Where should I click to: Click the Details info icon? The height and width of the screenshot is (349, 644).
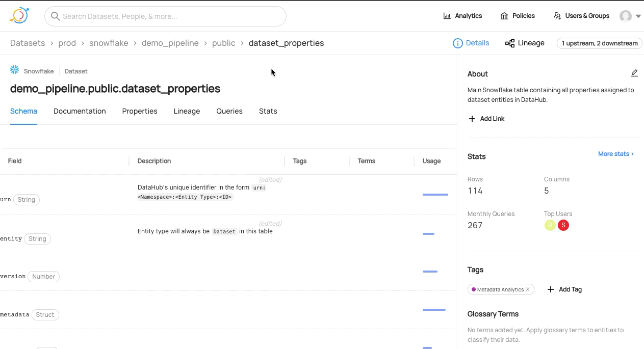click(458, 43)
